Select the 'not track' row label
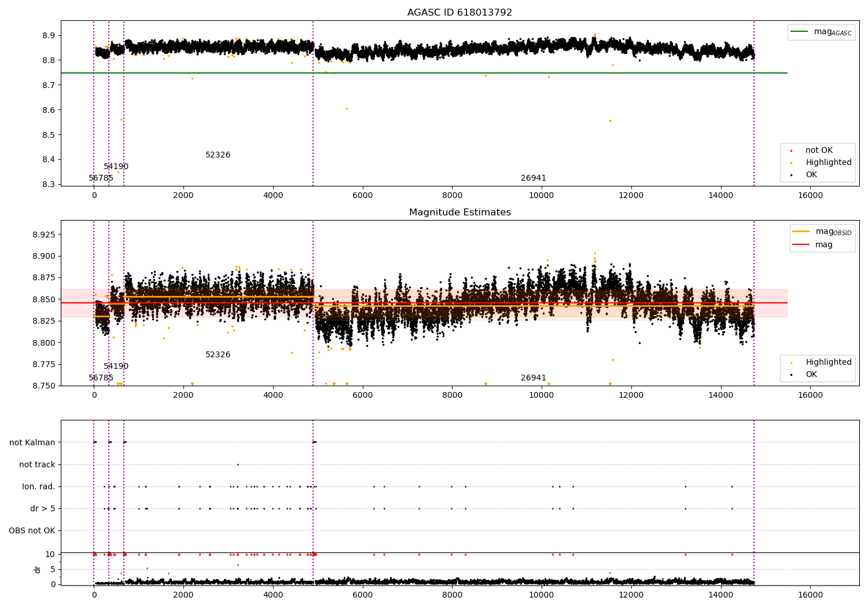Screen dimensions: 868x608 [x=37, y=465]
